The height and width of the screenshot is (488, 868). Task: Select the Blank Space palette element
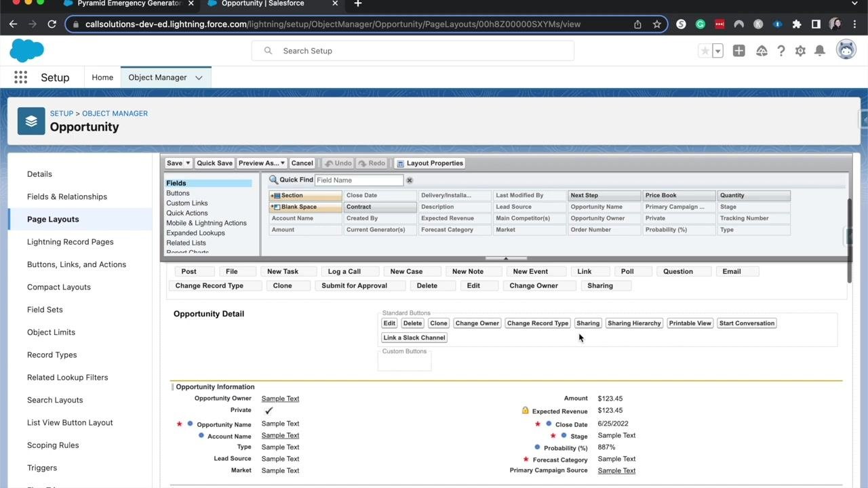306,207
